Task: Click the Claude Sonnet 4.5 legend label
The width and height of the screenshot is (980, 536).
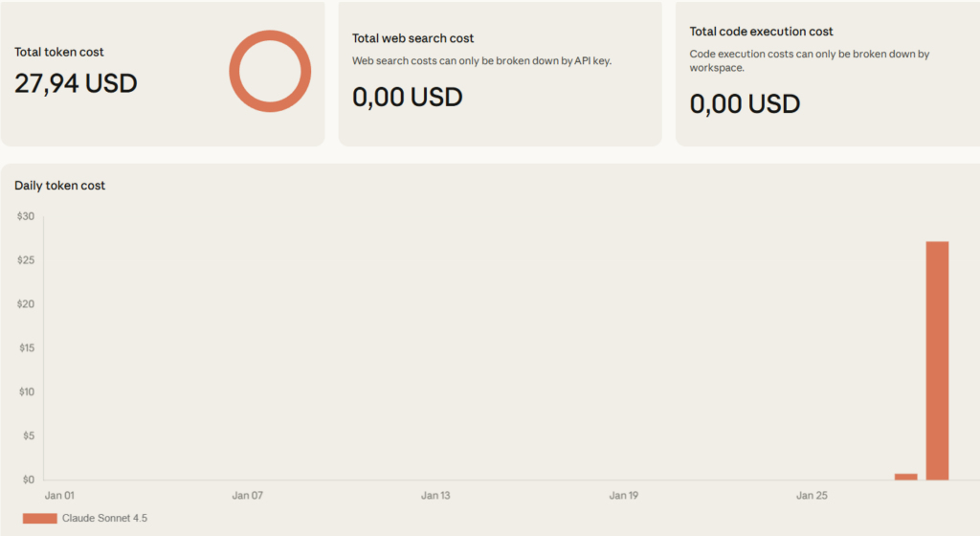Action: (x=104, y=518)
